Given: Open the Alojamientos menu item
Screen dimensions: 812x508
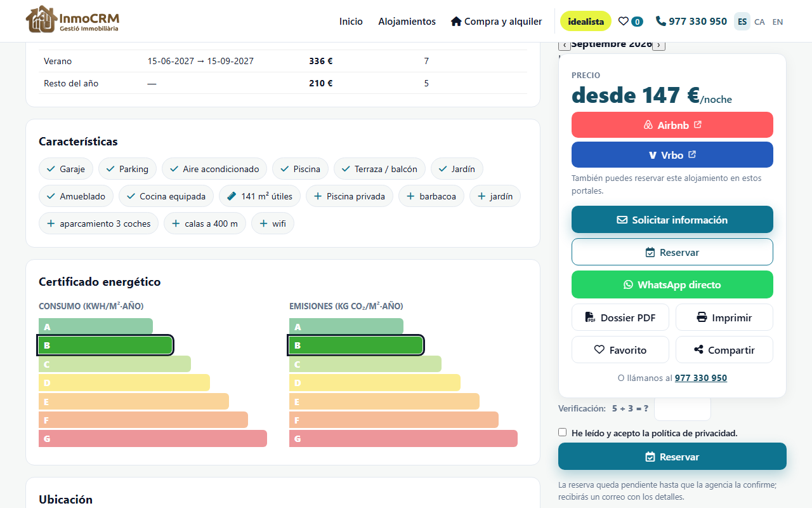Looking at the screenshot, I should point(407,21).
